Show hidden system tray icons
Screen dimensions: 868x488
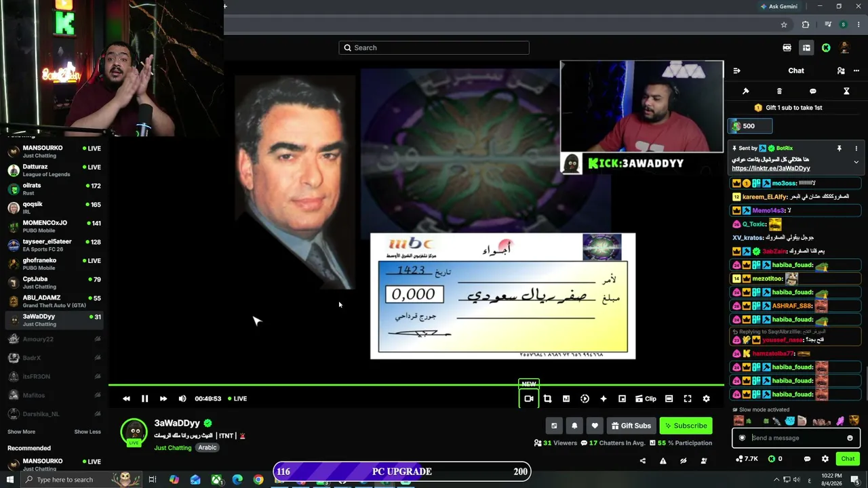776,480
